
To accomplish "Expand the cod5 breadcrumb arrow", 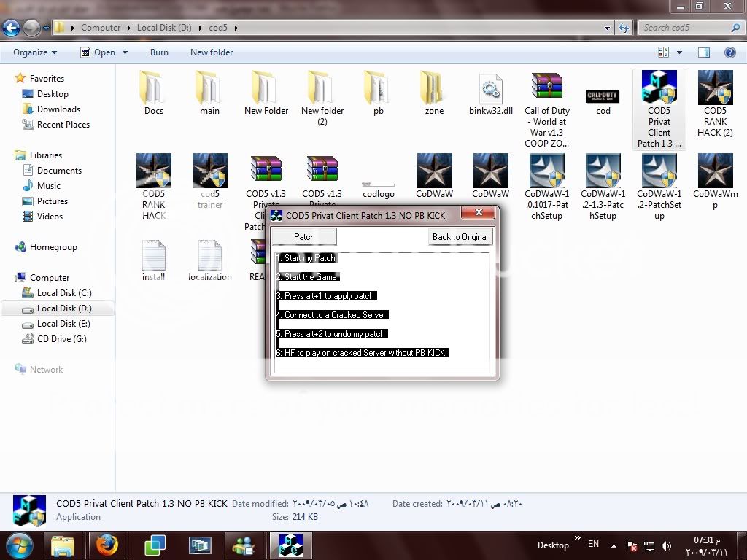I will pos(236,28).
